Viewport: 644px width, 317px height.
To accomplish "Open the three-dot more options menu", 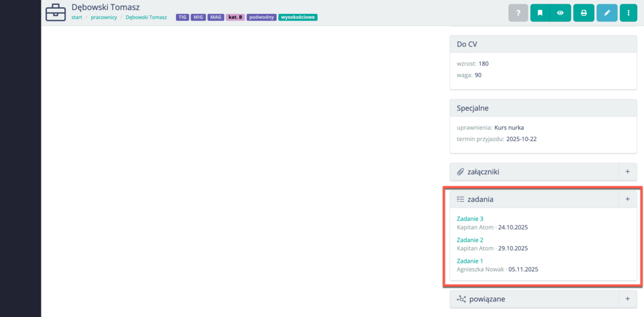I will 628,13.
